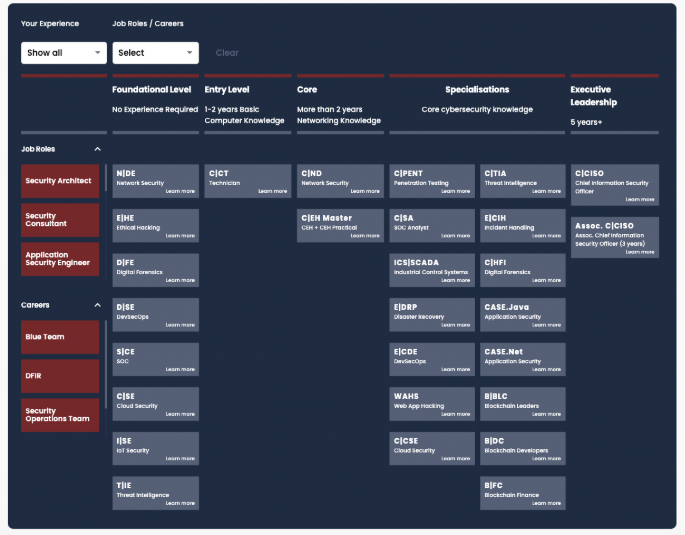Select the DFIR career filter

[x=60, y=376]
